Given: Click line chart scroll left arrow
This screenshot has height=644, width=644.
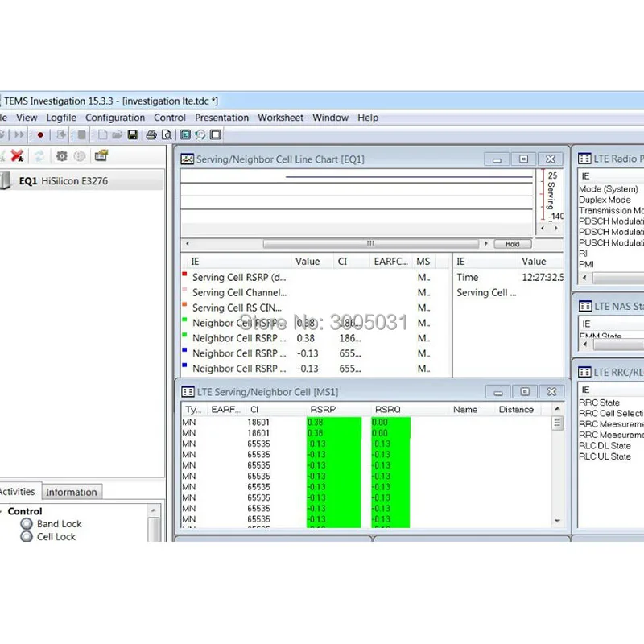Looking at the screenshot, I should point(188,244).
